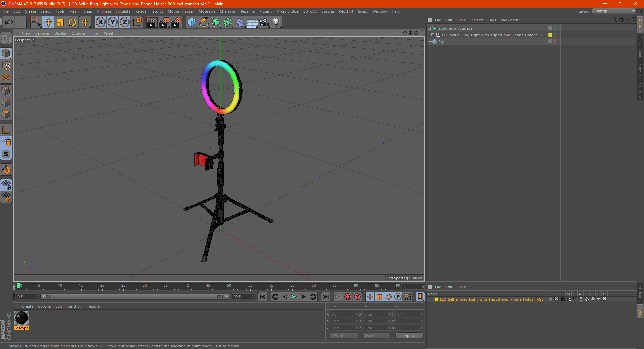Switch to Model mode in left palette
The image size is (644, 349).
point(6,54)
